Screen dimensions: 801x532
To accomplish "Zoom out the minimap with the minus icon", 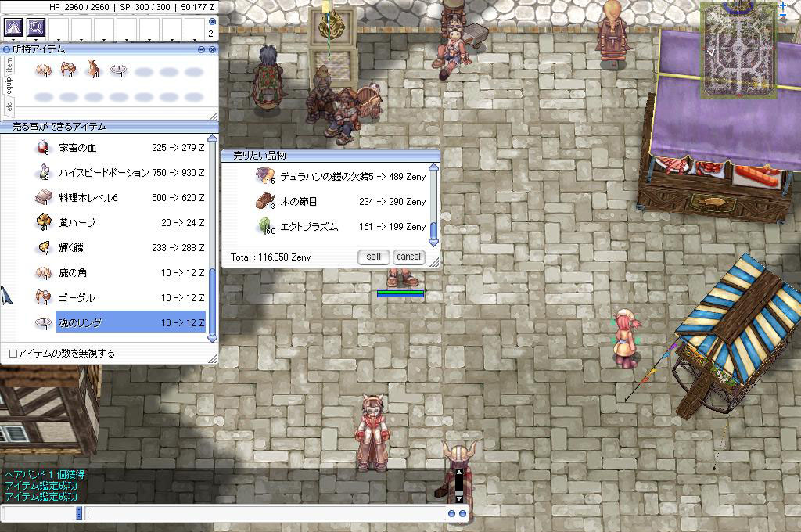I will (x=782, y=16).
